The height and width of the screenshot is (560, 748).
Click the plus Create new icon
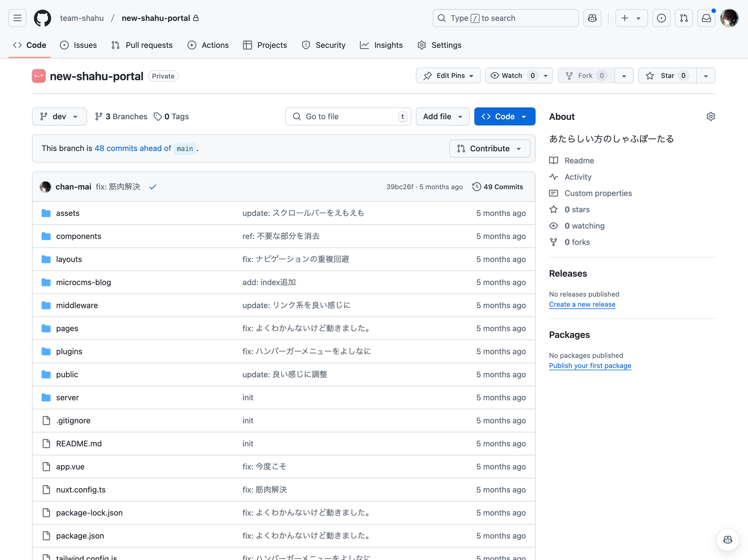pyautogui.click(x=625, y=18)
